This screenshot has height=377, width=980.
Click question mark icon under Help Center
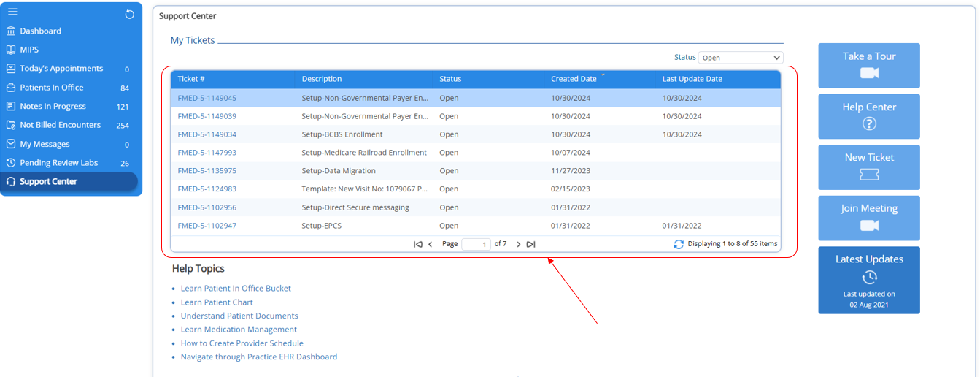[869, 123]
